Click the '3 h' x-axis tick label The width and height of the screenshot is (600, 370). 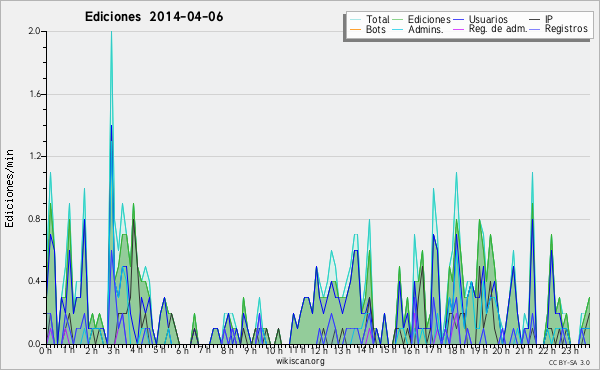(x=114, y=350)
